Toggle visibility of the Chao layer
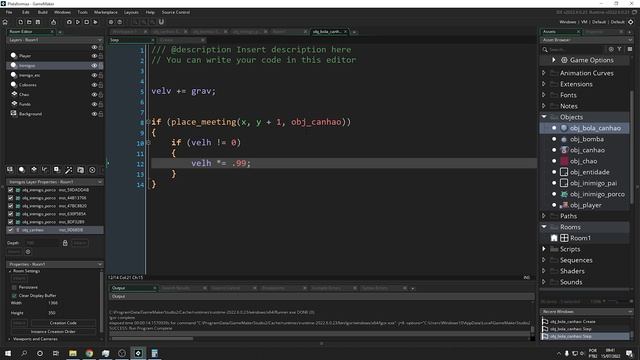 click(94, 95)
